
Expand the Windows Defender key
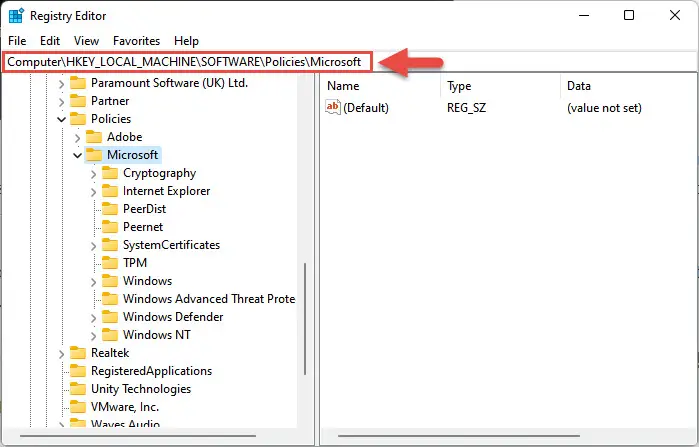coord(93,317)
